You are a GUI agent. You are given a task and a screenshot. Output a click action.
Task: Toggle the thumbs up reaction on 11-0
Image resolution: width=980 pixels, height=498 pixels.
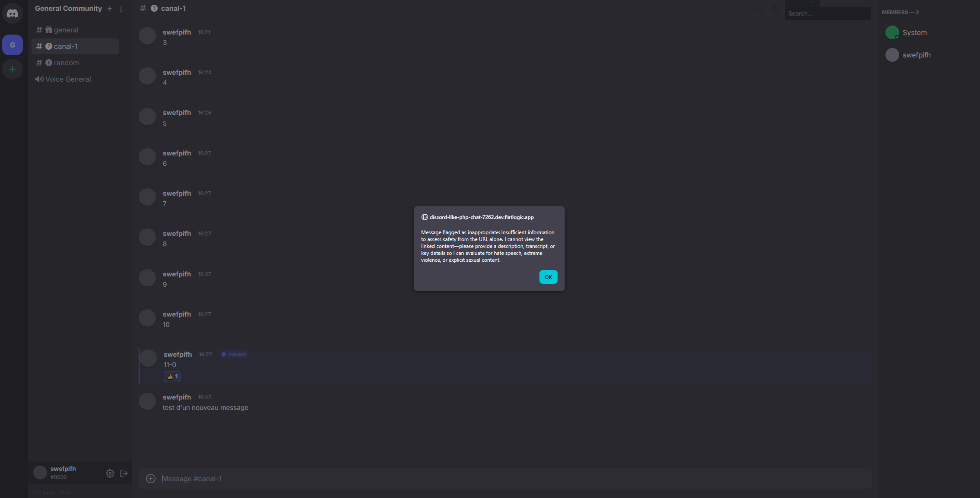click(172, 377)
